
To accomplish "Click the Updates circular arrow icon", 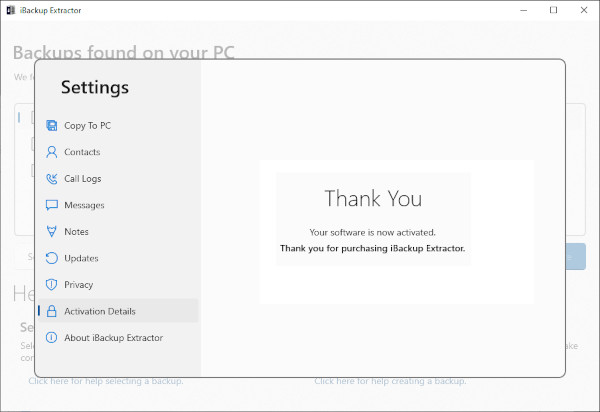I will click(52, 258).
